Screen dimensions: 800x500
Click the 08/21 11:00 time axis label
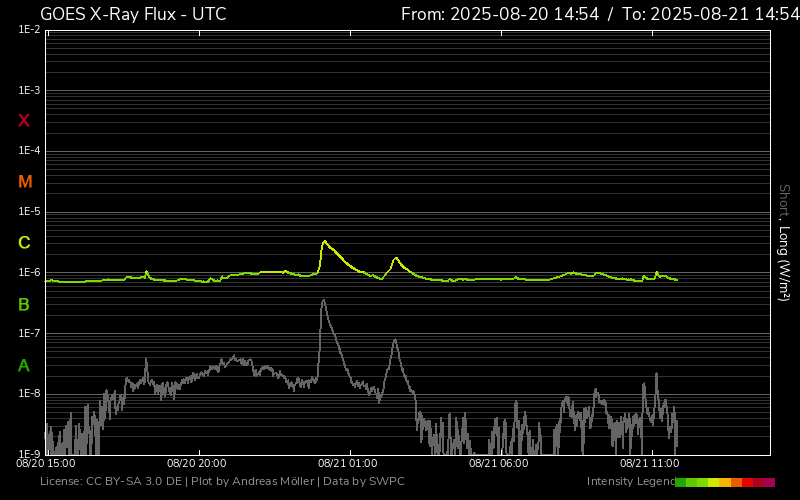[650, 463]
